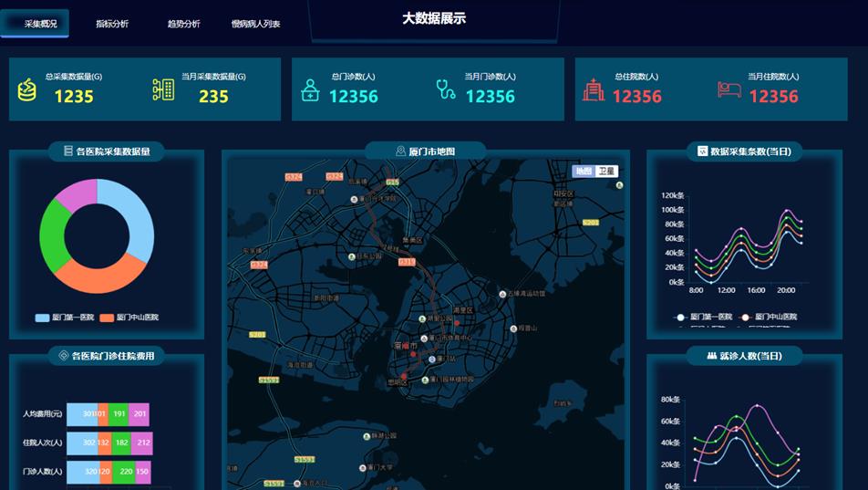Click the 集美区 district label on map
This screenshot has height=490, width=868.
pos(412,240)
